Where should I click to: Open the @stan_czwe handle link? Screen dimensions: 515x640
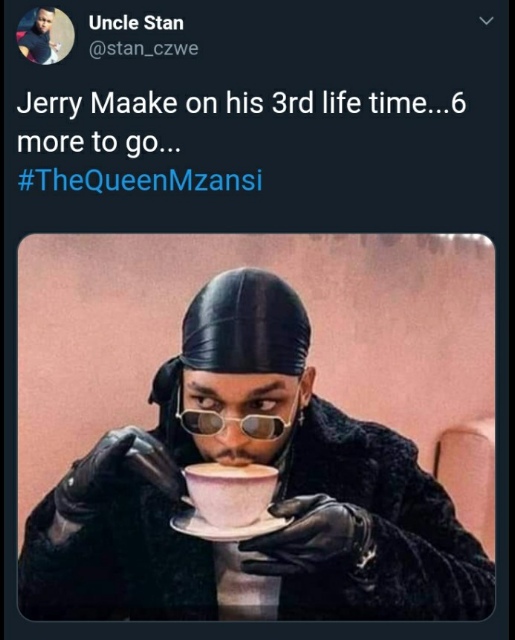(144, 49)
